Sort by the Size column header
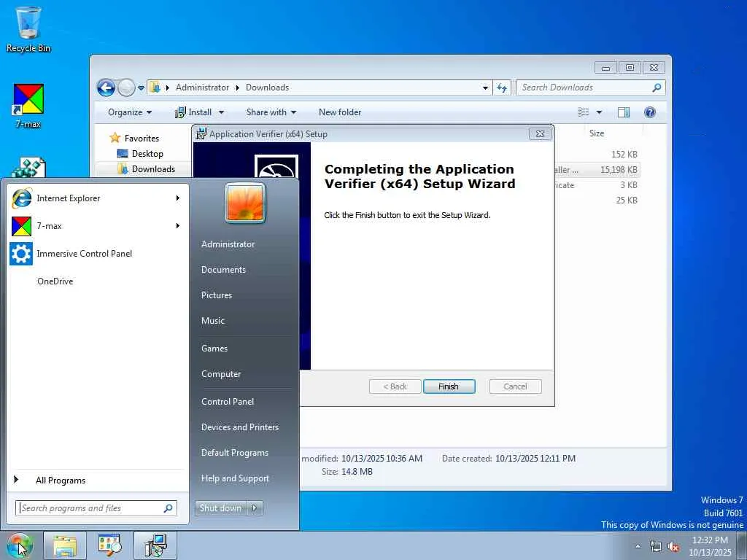 pyautogui.click(x=597, y=133)
